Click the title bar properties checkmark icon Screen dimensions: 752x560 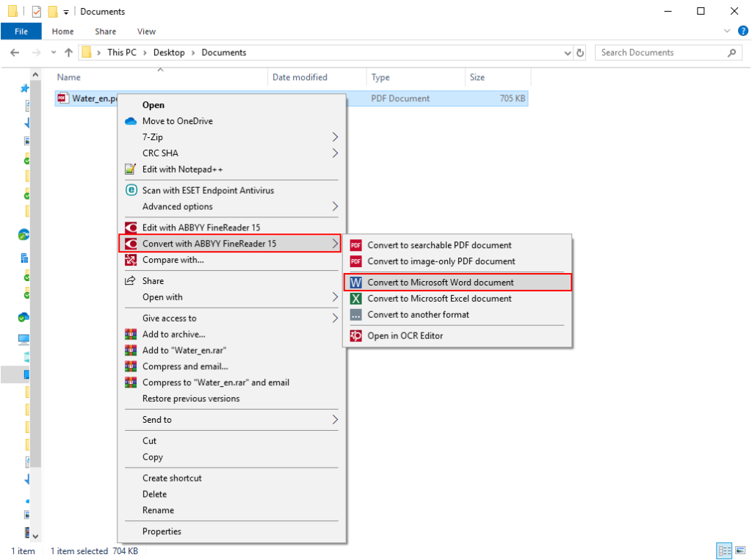click(x=37, y=12)
